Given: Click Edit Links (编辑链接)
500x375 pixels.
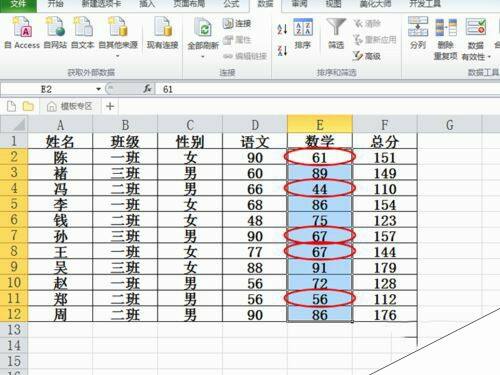Looking at the screenshot, I should click(x=245, y=56).
